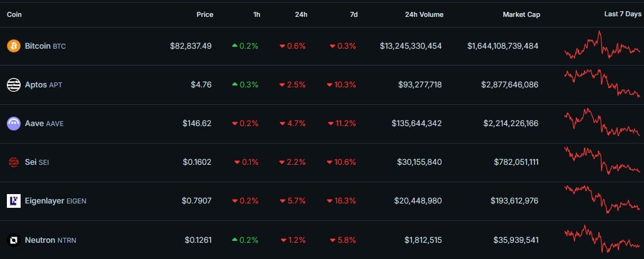
Task: Open the Aptos coin page link
Action: (36, 85)
